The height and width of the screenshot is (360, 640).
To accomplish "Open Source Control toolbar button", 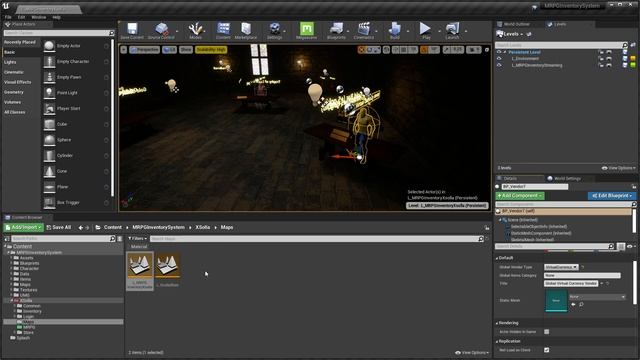I will (161, 31).
